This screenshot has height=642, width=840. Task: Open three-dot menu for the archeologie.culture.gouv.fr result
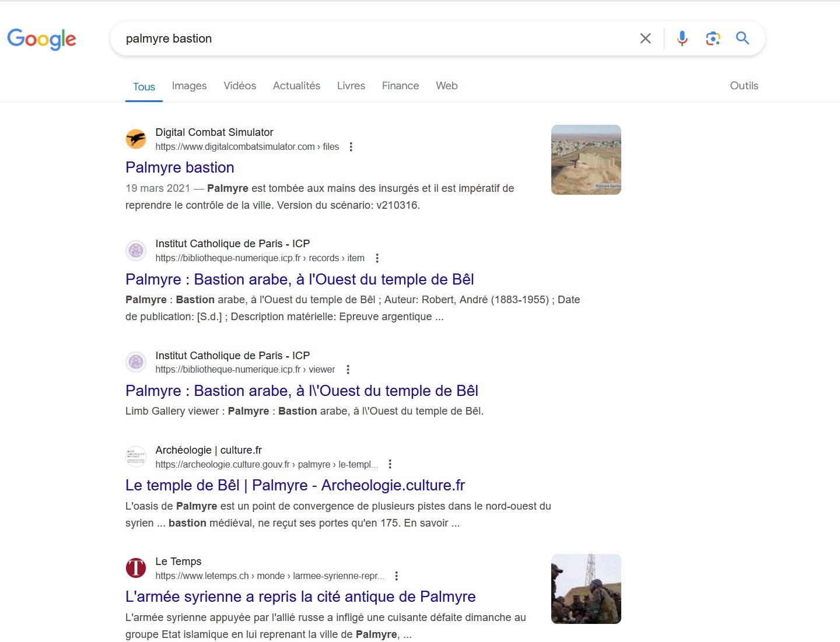390,464
